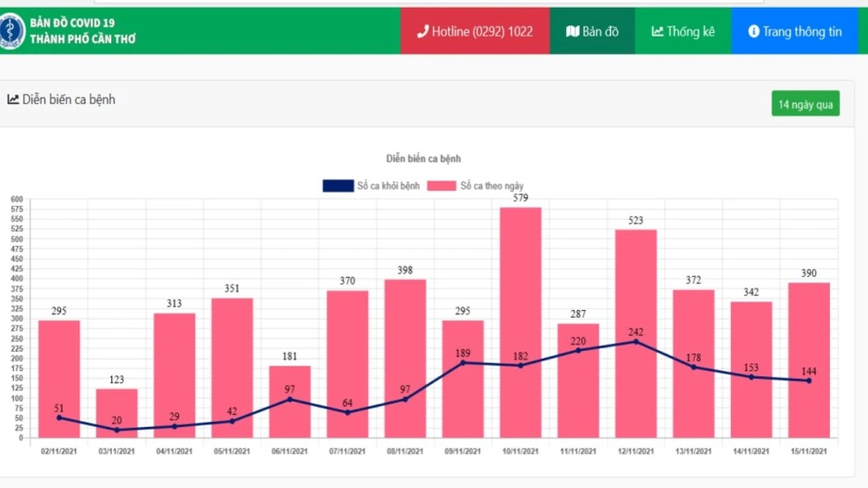This screenshot has height=488, width=868.
Task: Click the phone icon in the Hotline button
Action: click(x=423, y=31)
